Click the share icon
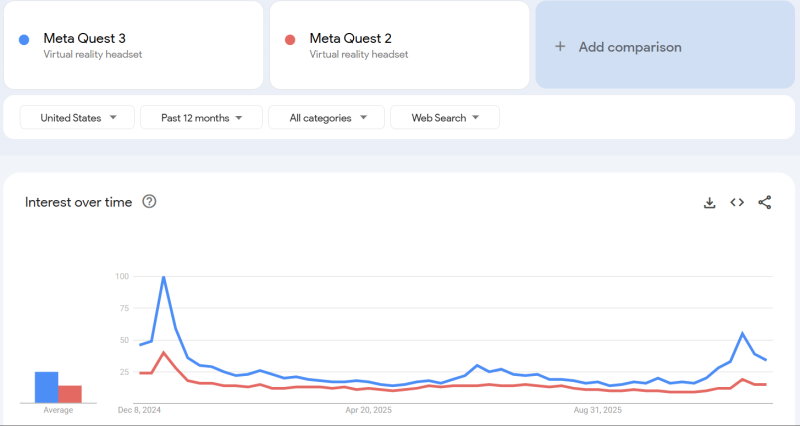The width and height of the screenshot is (800, 426). click(x=765, y=202)
